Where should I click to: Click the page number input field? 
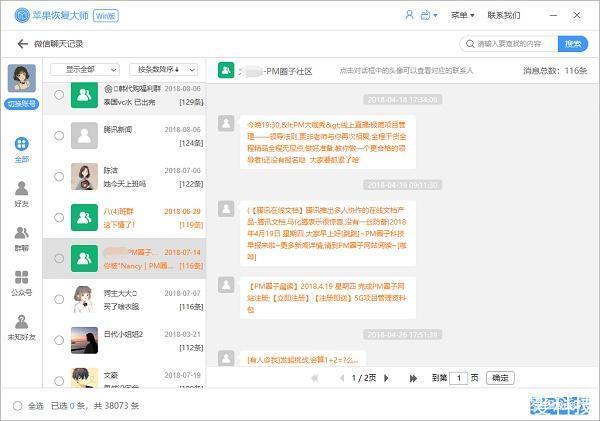[x=458, y=378]
